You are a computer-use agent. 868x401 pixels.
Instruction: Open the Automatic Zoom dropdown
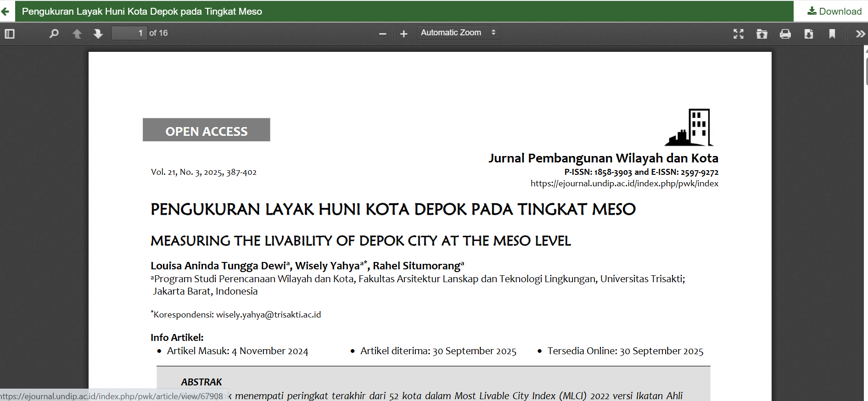[458, 33]
